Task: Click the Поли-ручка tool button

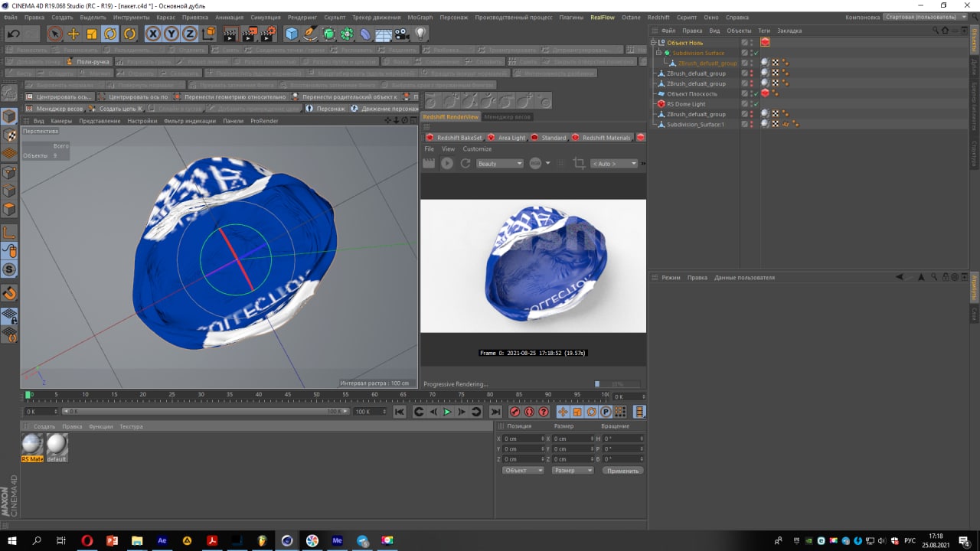Action: (x=88, y=61)
